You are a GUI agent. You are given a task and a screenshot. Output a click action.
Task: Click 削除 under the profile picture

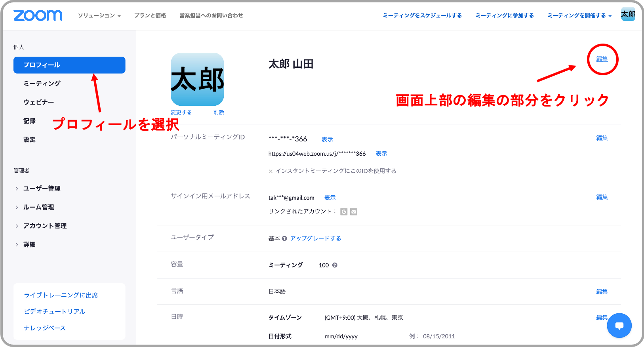coord(219,112)
